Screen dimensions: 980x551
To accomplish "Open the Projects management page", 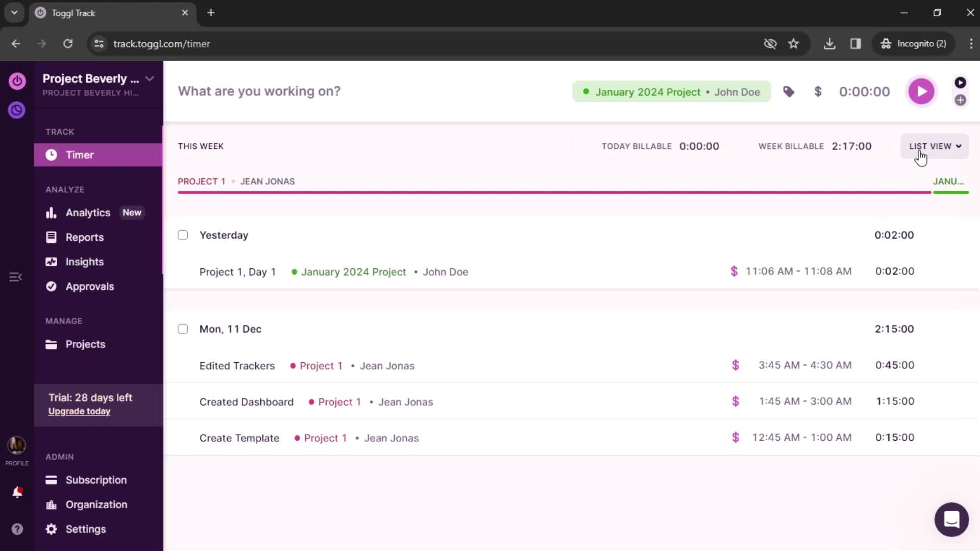I will (85, 344).
